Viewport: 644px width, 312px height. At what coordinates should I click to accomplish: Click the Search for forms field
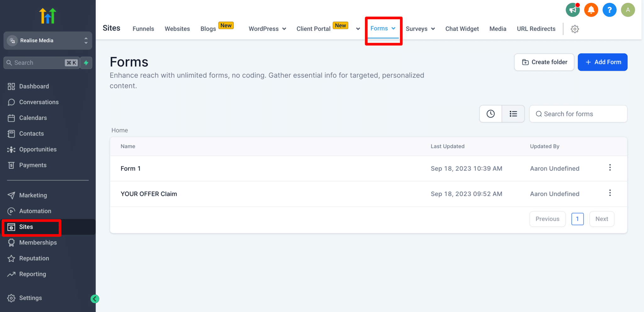[x=578, y=114]
